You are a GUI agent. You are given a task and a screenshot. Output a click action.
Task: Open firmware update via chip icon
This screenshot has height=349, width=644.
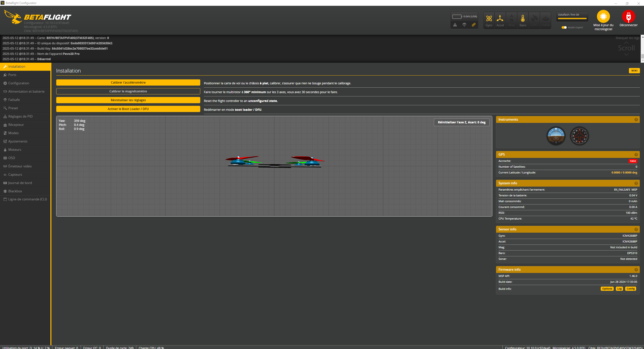[x=603, y=17]
